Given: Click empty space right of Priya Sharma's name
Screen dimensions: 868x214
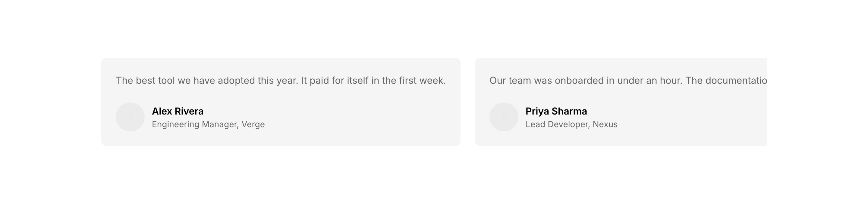Looking at the screenshot, I should click(674, 111).
